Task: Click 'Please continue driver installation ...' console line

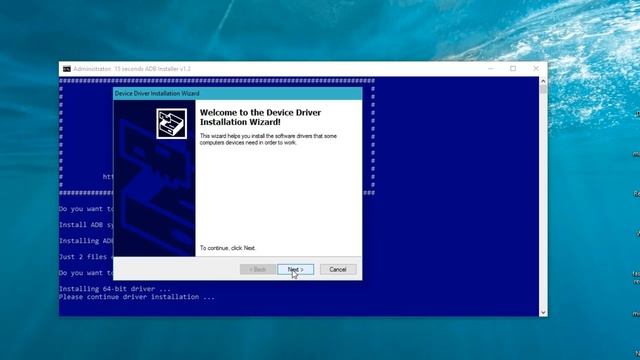Action: (137, 297)
